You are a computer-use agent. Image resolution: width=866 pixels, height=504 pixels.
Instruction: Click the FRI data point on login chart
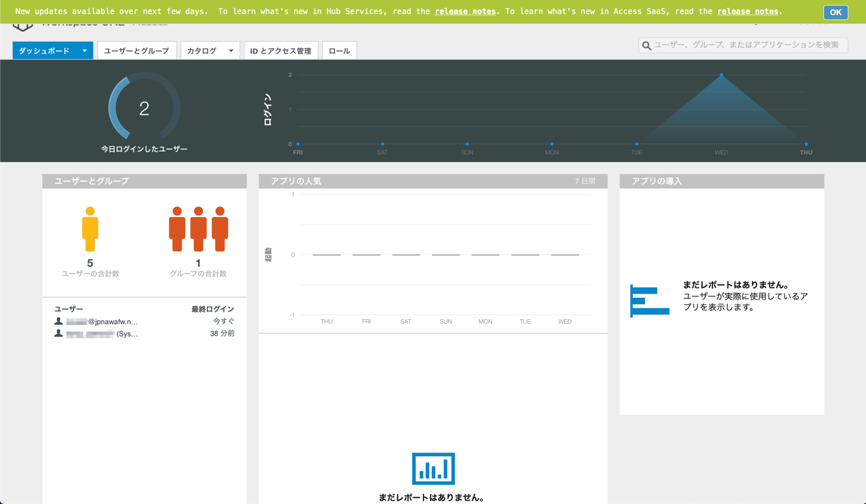coord(298,144)
